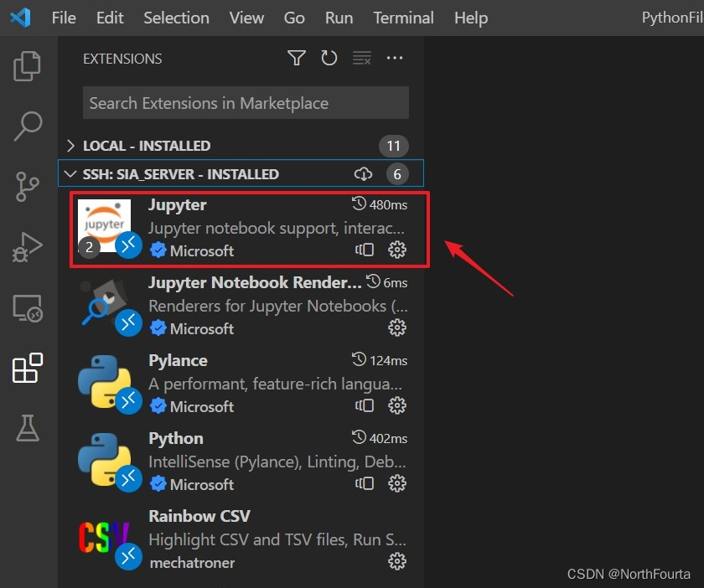
Task: Filter extensions with the funnel icon
Action: pos(297,58)
